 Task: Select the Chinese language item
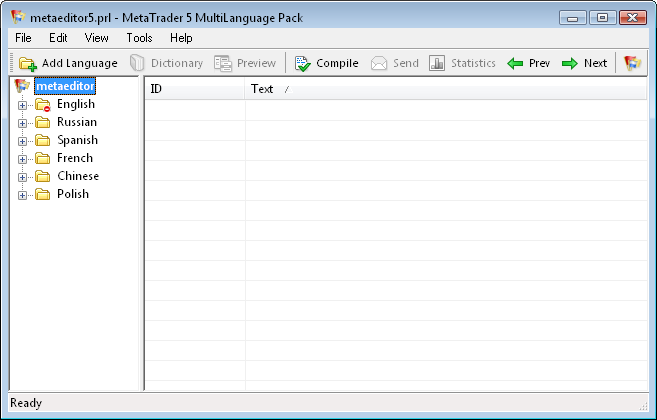click(78, 176)
